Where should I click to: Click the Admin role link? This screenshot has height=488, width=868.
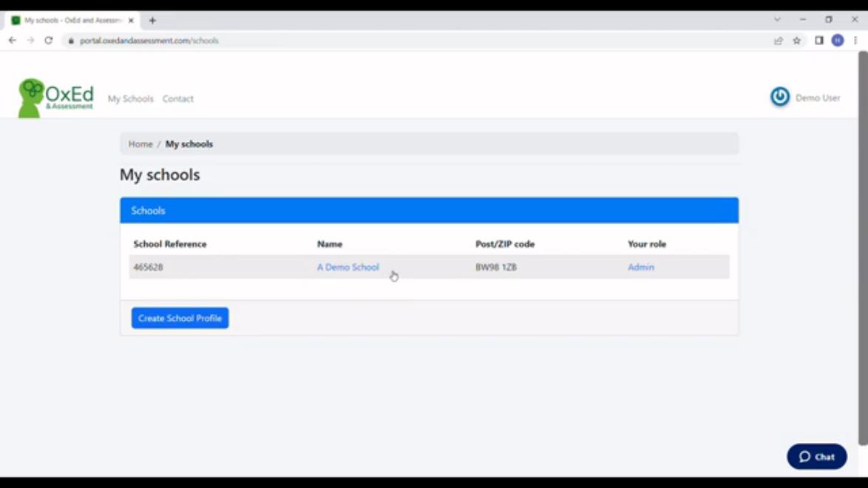tap(640, 267)
